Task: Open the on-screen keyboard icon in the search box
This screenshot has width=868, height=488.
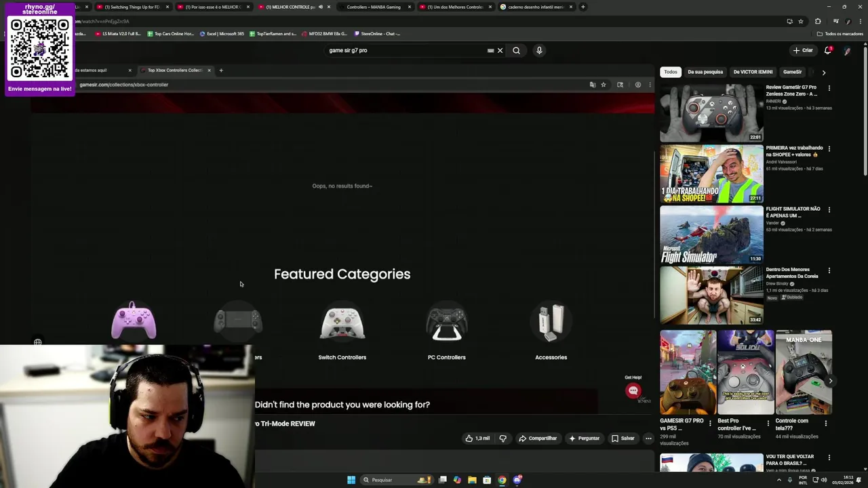Action: click(x=490, y=50)
